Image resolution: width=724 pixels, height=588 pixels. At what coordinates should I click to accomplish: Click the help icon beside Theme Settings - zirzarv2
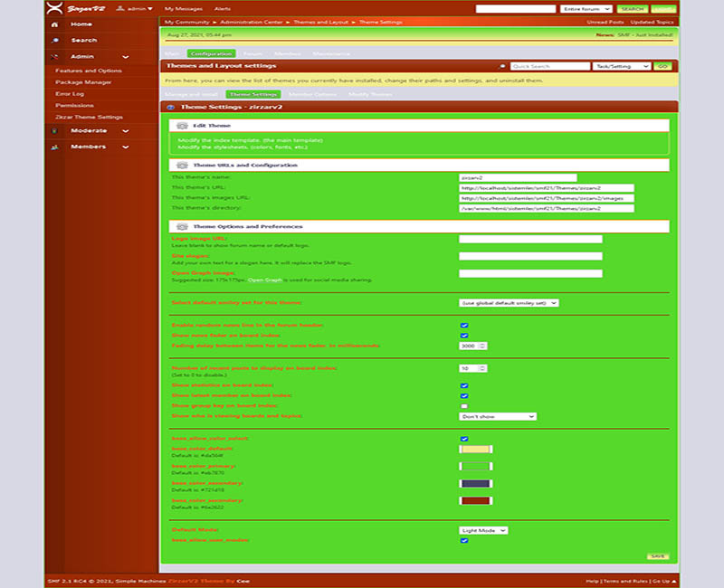coord(171,107)
